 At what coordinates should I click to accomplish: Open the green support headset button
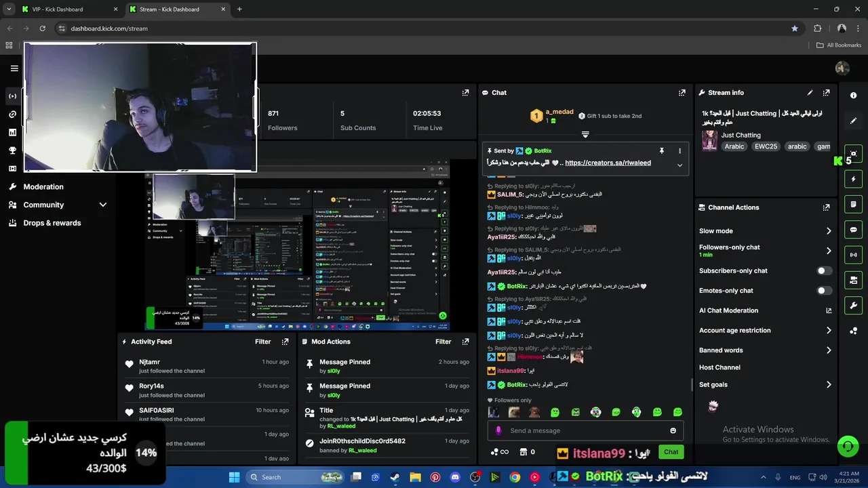(847, 447)
